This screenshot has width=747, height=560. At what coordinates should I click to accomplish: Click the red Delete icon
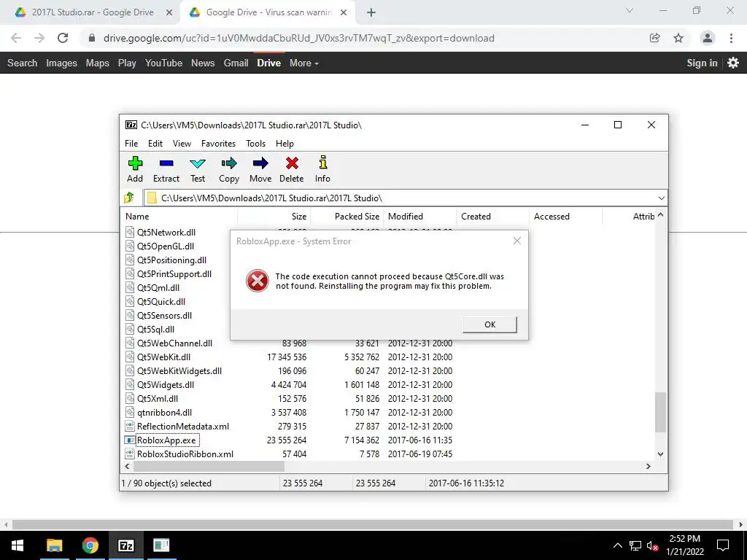[x=292, y=163]
